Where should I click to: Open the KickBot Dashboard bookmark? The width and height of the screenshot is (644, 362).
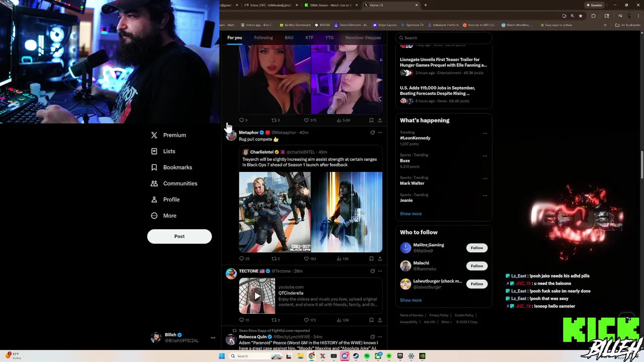(294, 25)
